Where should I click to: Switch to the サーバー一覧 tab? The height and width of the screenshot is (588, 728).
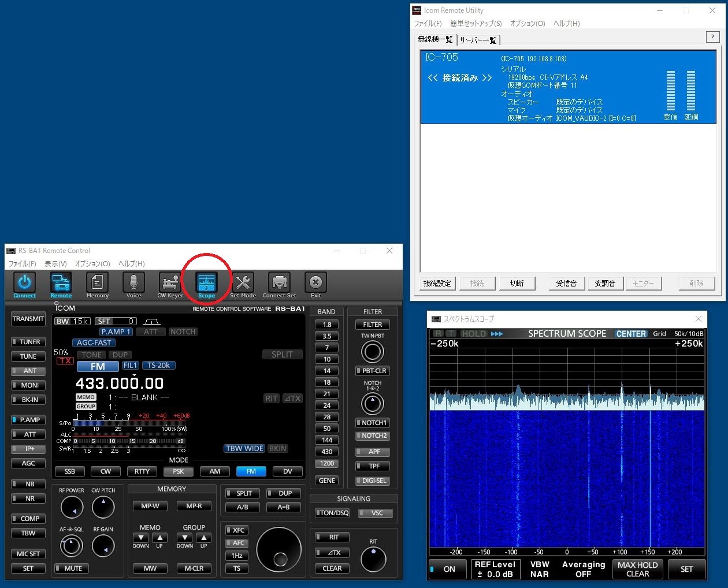click(478, 40)
